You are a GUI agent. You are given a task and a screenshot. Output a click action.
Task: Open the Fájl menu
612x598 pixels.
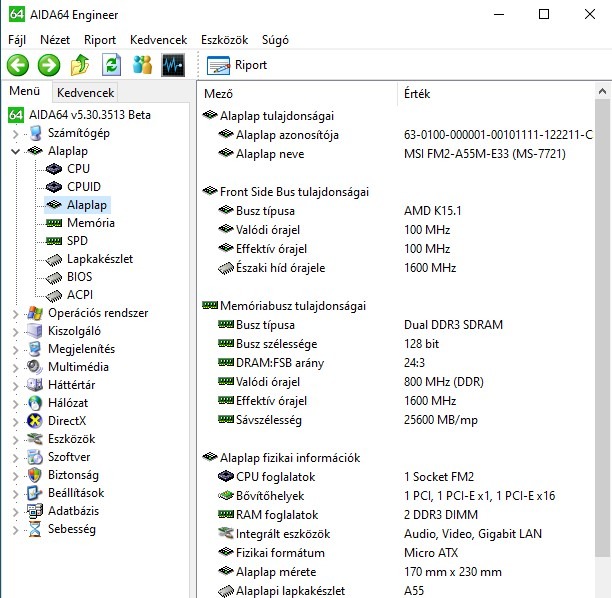click(17, 40)
